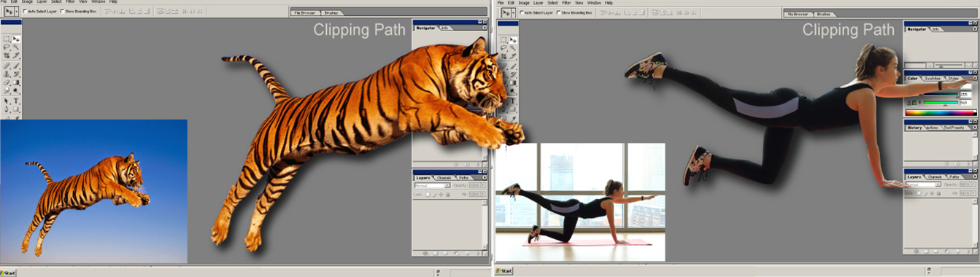980x277 pixels.
Task: Enable Auto Select Layer in tiger window
Action: point(24,11)
